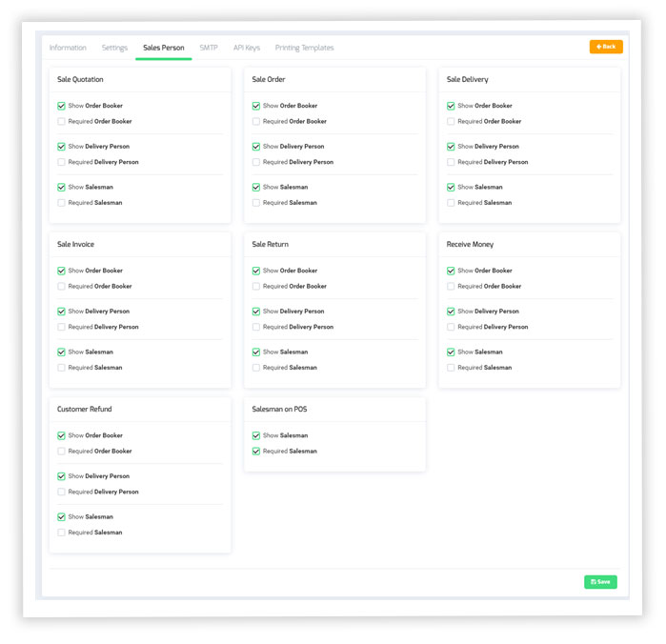Enable Required Delivery Person in Sale Quotation
Screen dimensions: 666x644
62,163
